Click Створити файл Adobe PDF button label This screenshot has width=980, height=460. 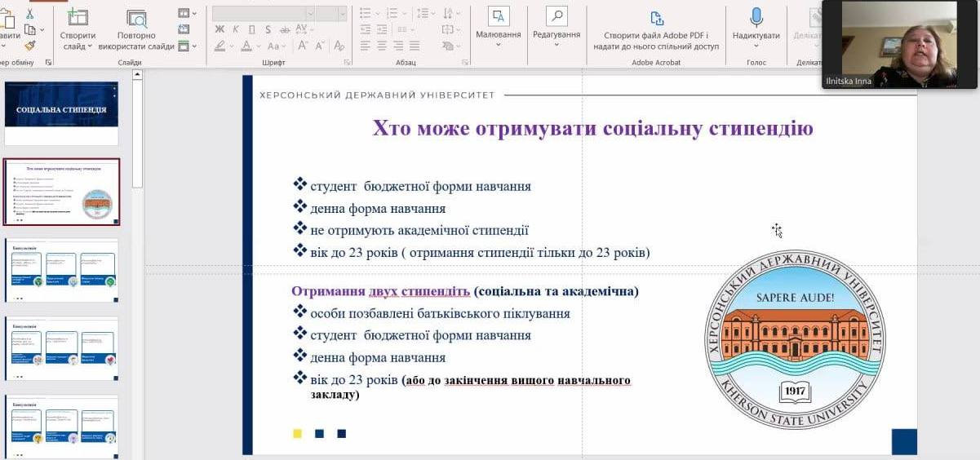pyautogui.click(x=656, y=41)
